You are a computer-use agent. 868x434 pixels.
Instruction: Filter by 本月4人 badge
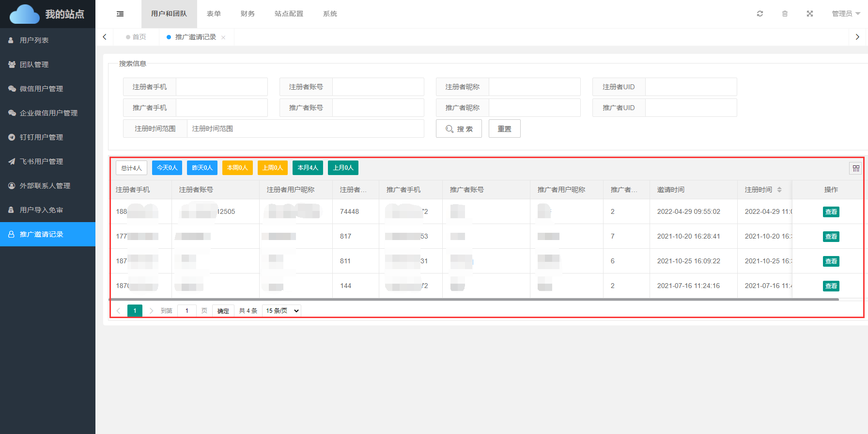point(308,168)
